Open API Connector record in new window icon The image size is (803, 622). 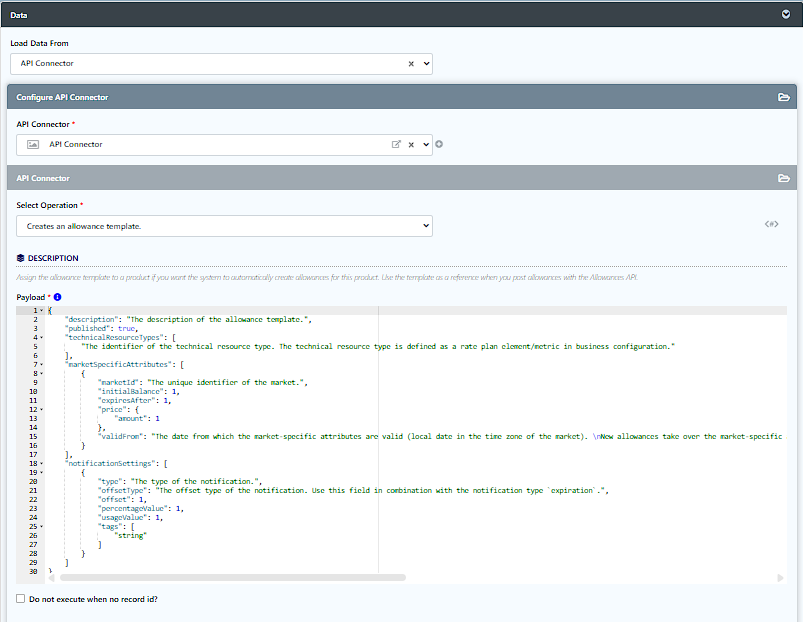point(396,144)
